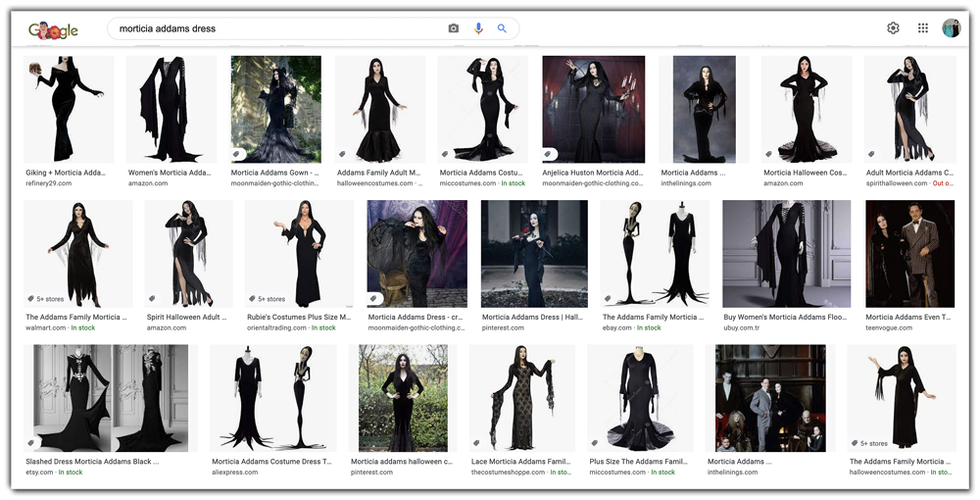Viewport: 980px width, 500px height.
Task: Open the Google apps grid icon
Action: click(922, 27)
